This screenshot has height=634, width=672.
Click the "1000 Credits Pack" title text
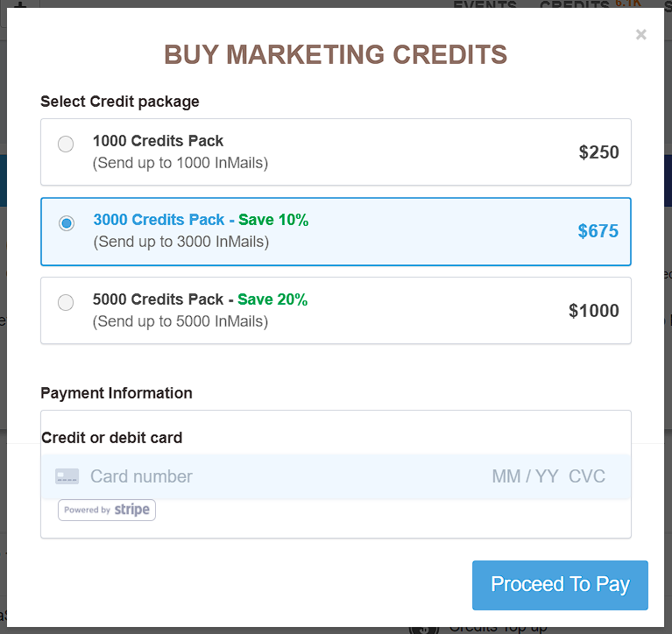click(x=158, y=141)
